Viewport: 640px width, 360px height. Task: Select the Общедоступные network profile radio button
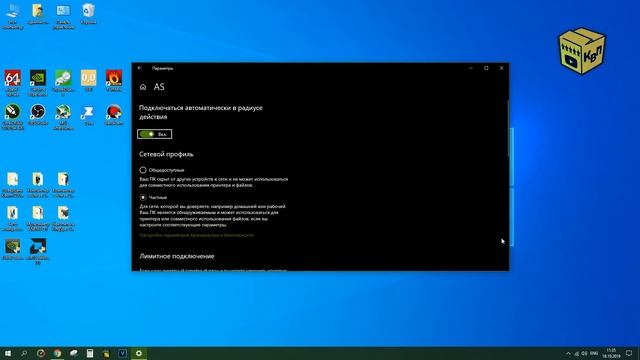click(x=143, y=170)
